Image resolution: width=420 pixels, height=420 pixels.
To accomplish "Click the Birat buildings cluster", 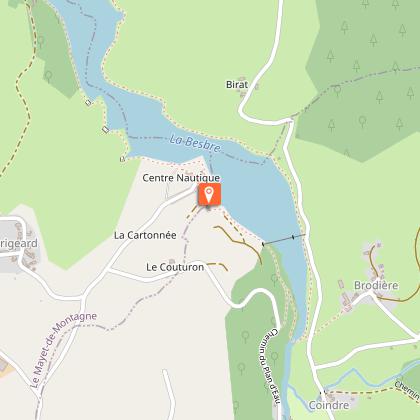I will click(248, 87).
